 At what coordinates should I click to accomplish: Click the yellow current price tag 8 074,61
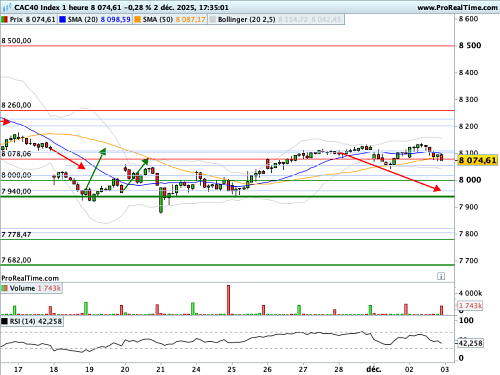pyautogui.click(x=477, y=160)
